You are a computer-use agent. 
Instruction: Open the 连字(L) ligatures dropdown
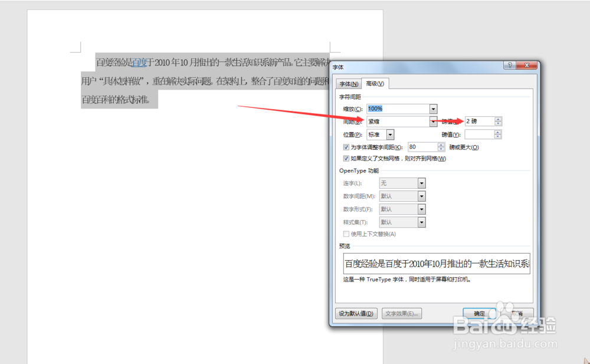421,183
